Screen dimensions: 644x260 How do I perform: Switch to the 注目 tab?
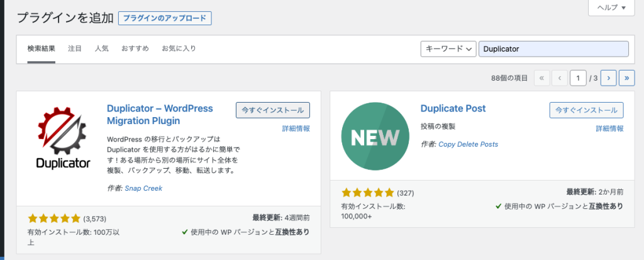(75, 48)
